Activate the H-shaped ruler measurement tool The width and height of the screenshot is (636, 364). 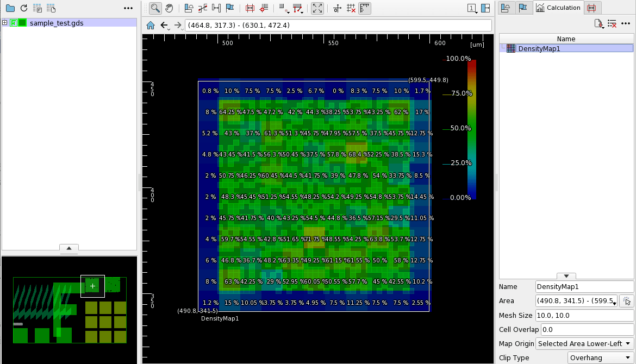pyautogui.click(x=216, y=8)
